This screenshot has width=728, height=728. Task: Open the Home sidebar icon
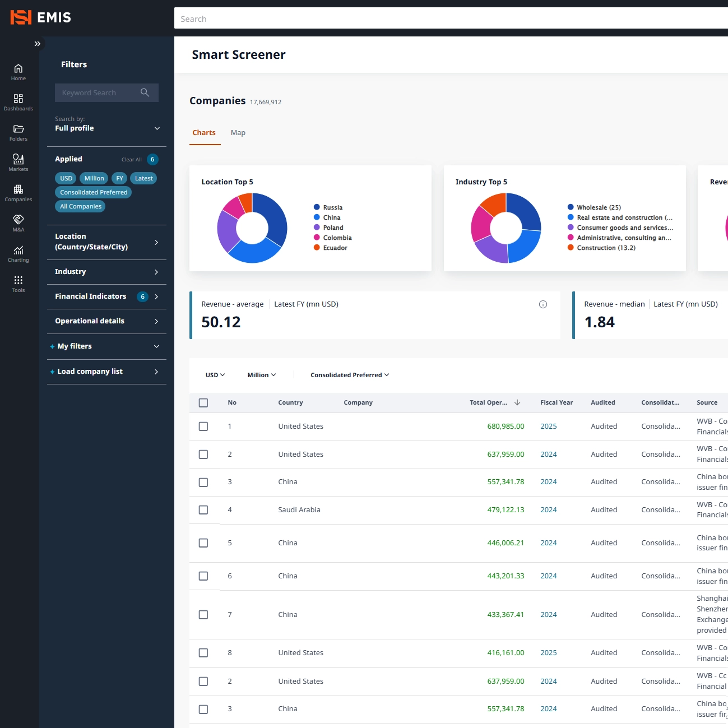[x=18, y=69]
